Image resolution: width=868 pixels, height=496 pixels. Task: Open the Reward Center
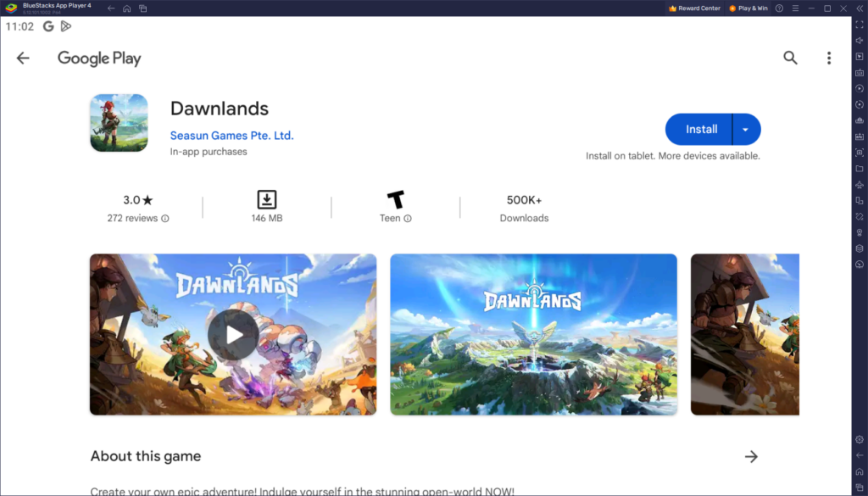click(x=693, y=8)
